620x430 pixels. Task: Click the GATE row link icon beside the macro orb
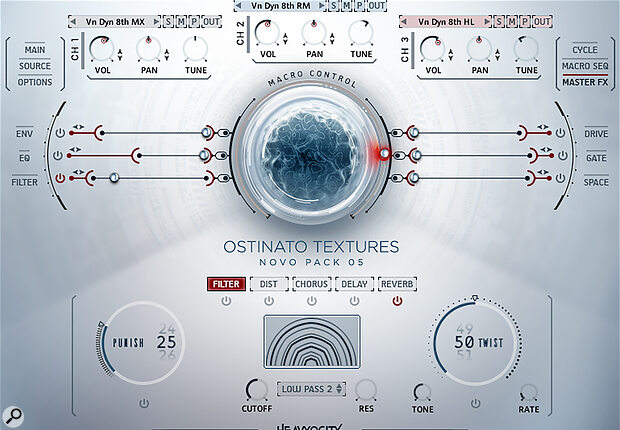coord(399,156)
